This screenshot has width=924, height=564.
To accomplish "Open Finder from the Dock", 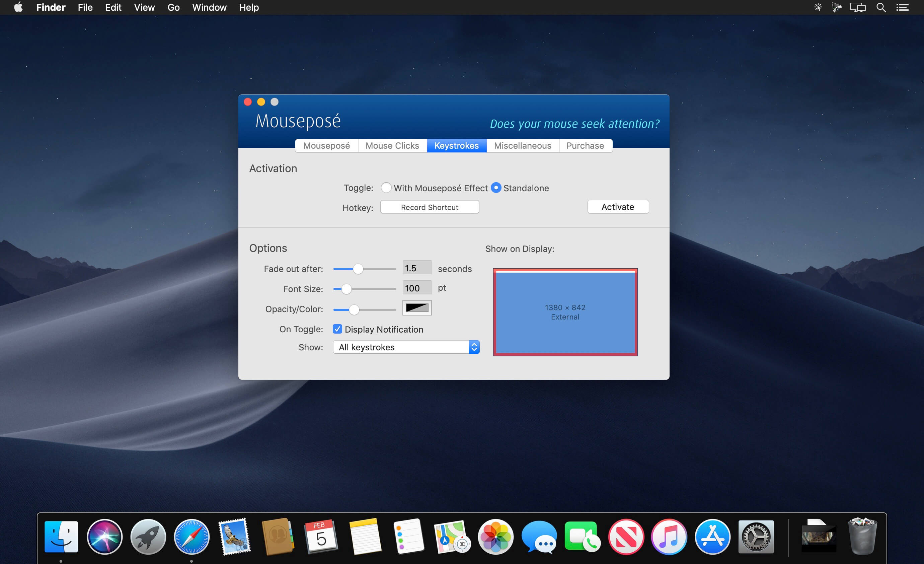I will [61, 537].
